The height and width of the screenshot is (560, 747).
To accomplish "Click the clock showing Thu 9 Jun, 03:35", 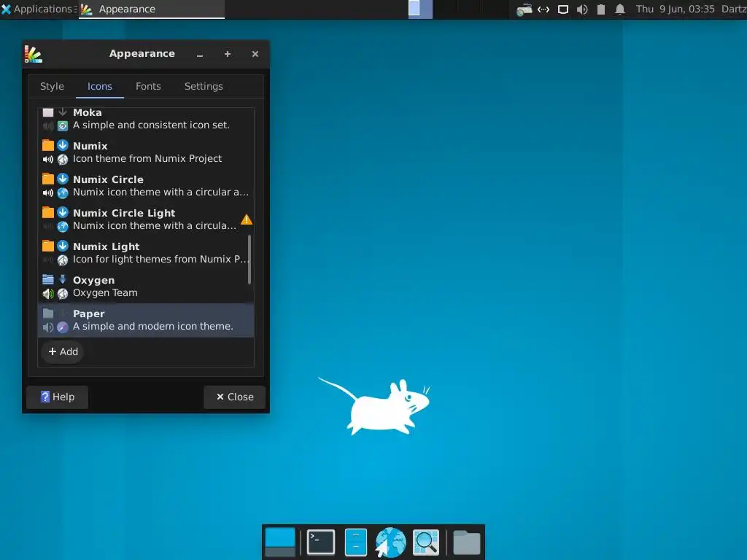I will point(675,9).
